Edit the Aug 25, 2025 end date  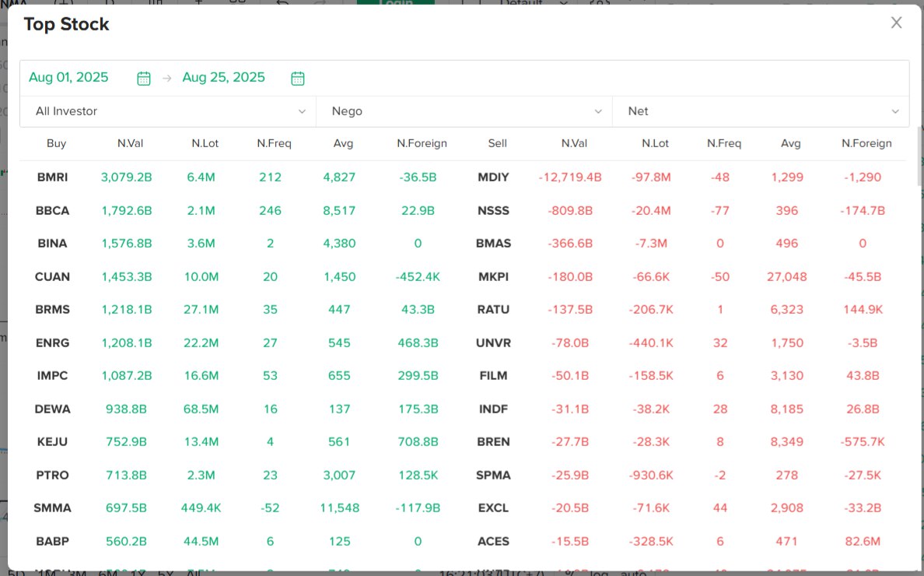(224, 77)
